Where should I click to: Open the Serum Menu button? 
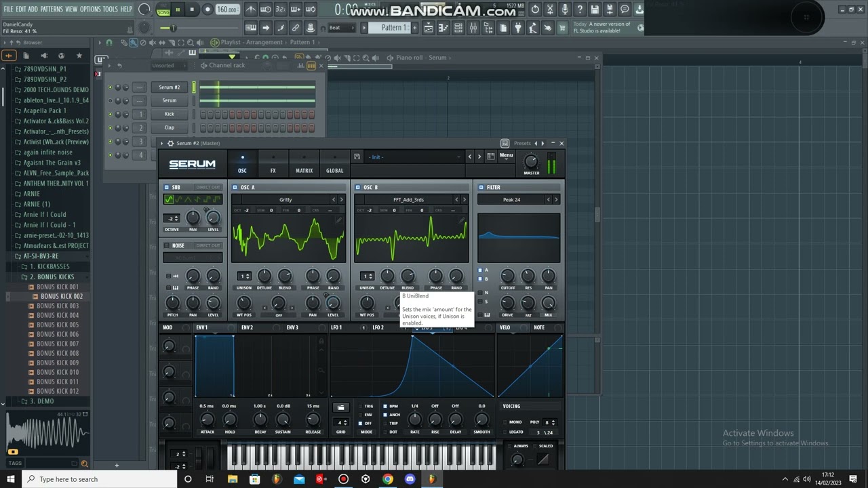(507, 157)
